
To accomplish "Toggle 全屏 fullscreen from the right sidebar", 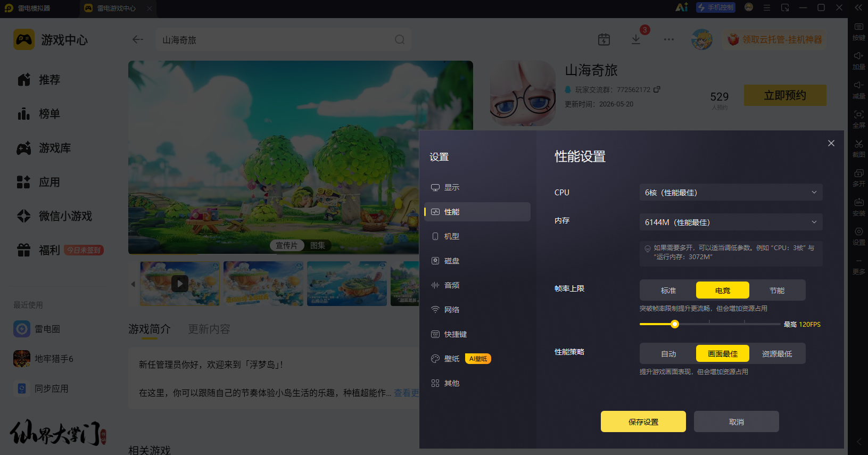I will (x=858, y=119).
